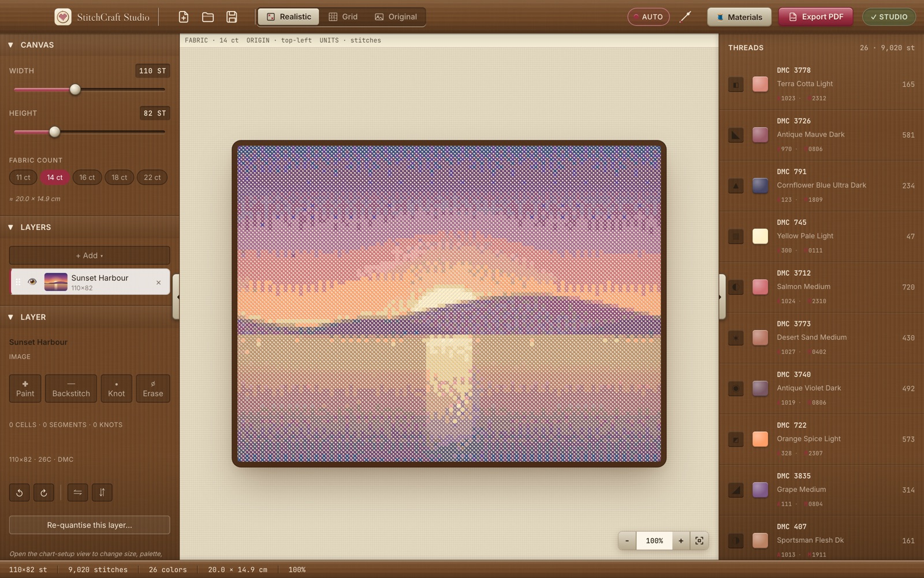
Task: Click the symbol icon for DMC 3740
Action: pos(736,388)
